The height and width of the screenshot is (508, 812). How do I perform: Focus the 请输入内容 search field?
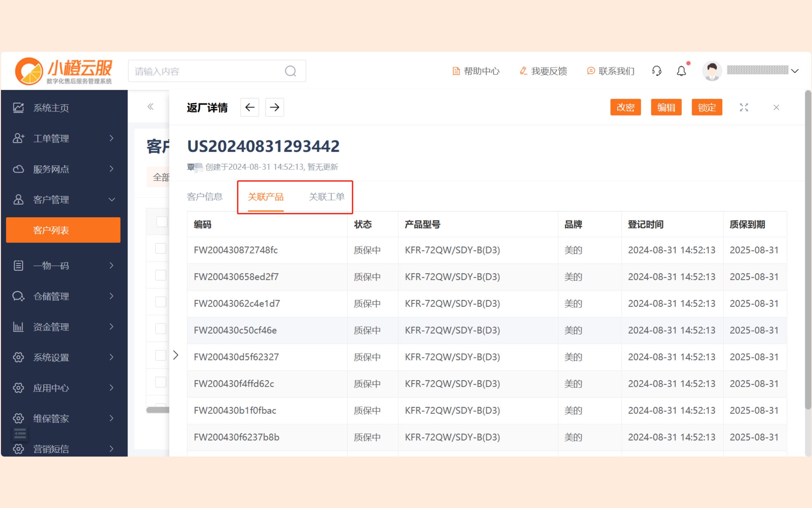click(217, 71)
